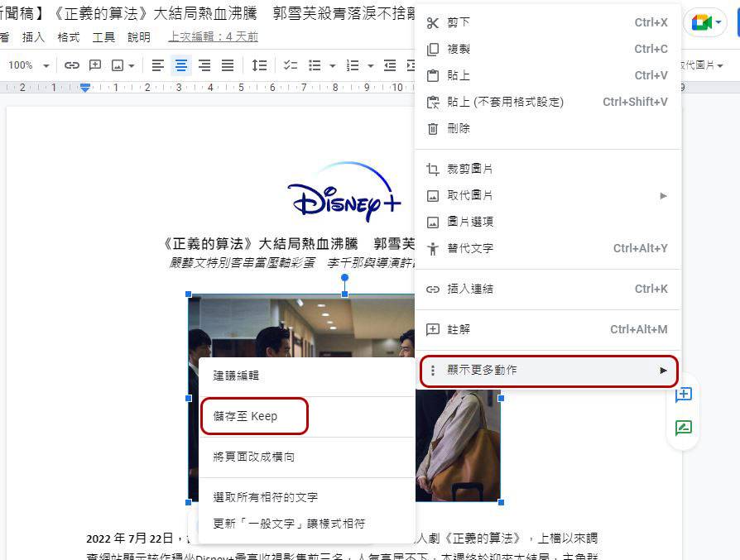Click the left indent marker on ruler
The image size is (740, 560).
click(x=84, y=87)
